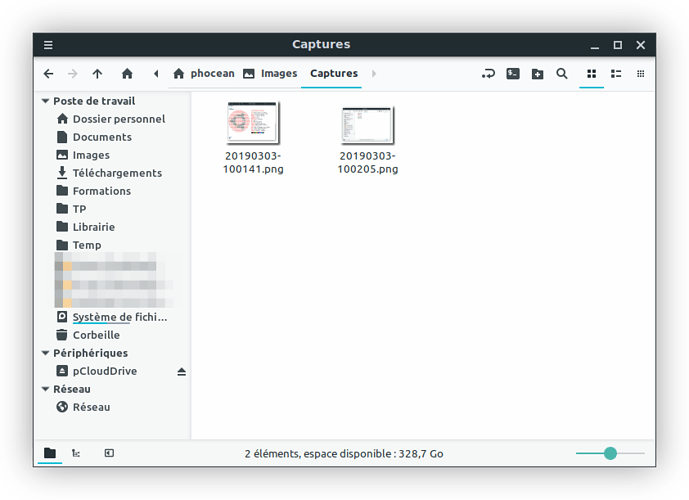Click file name 20190303-100205.png

[368, 163]
